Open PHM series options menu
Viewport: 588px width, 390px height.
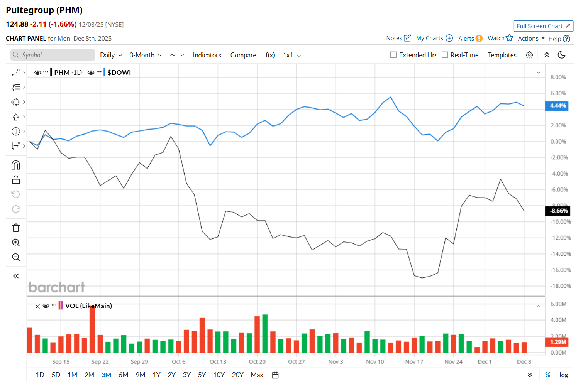point(46,72)
